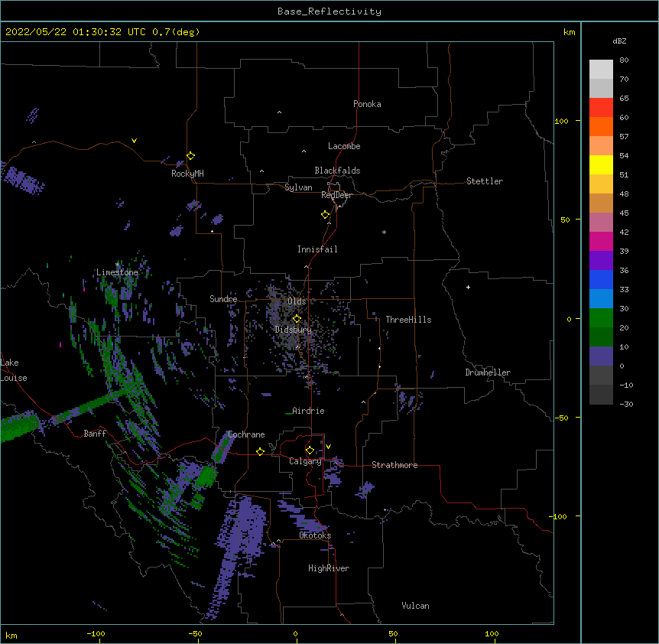
Task: Click the Innisfail city label
Action: (317, 249)
